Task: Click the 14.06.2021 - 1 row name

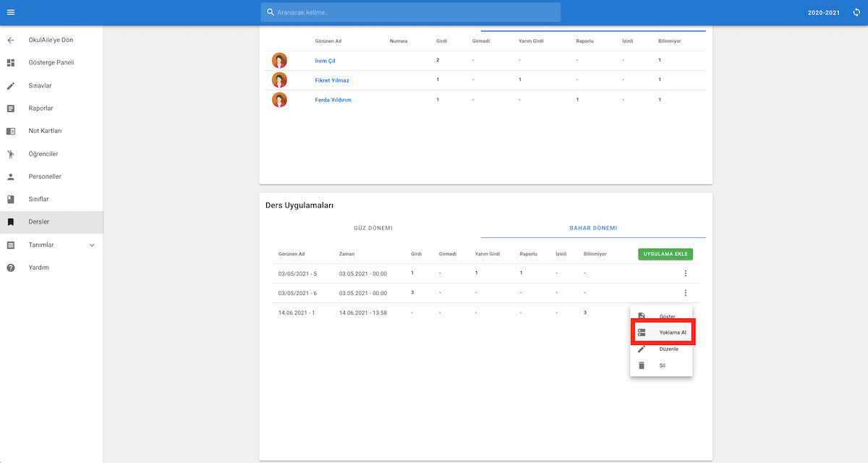Action: [x=297, y=313]
